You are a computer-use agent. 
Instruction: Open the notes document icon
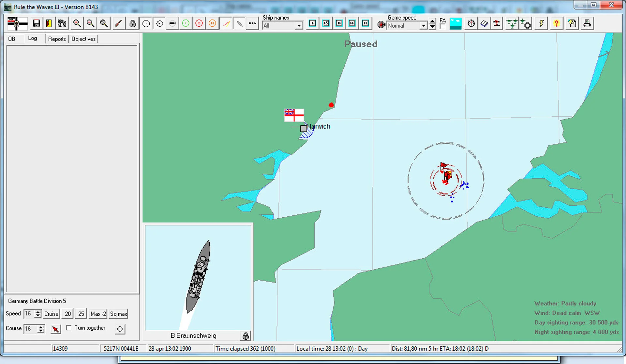[572, 23]
